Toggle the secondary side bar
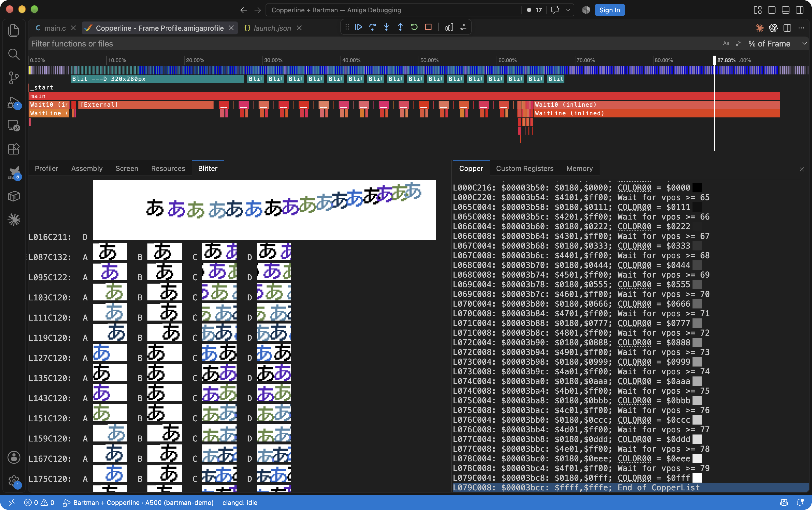812x510 pixels. (x=800, y=10)
